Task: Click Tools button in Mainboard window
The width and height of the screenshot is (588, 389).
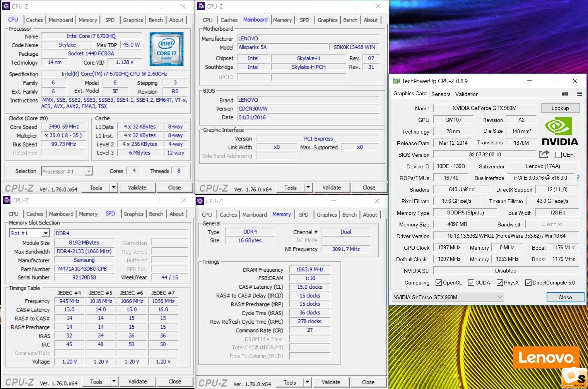Action: (291, 187)
